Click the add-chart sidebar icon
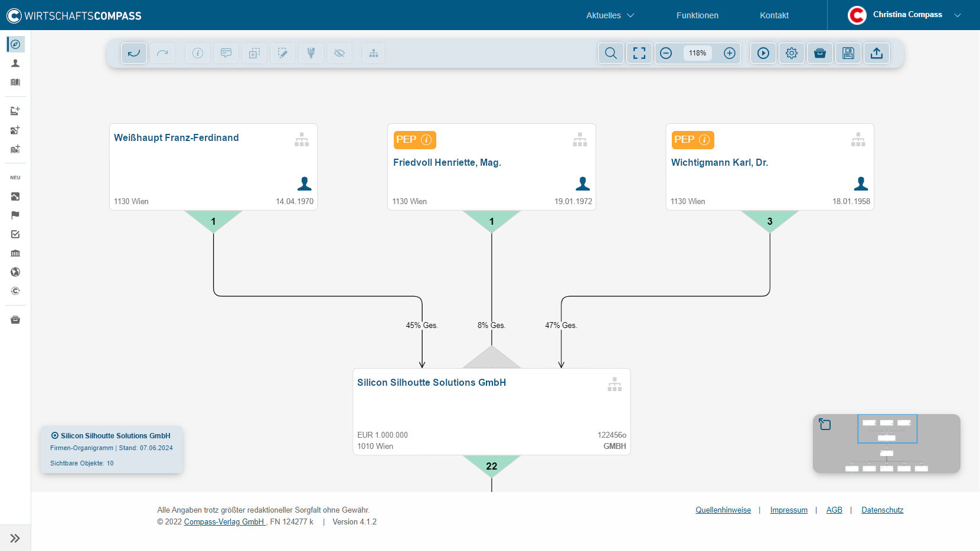980x551 pixels. click(15, 111)
